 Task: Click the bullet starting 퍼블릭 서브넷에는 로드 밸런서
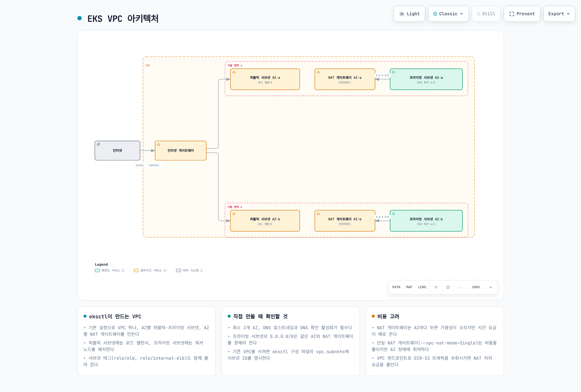pos(143,346)
